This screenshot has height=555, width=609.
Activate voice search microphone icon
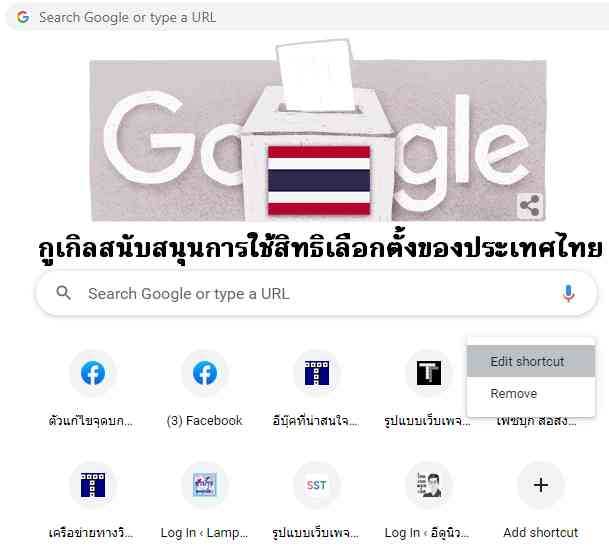point(568,293)
